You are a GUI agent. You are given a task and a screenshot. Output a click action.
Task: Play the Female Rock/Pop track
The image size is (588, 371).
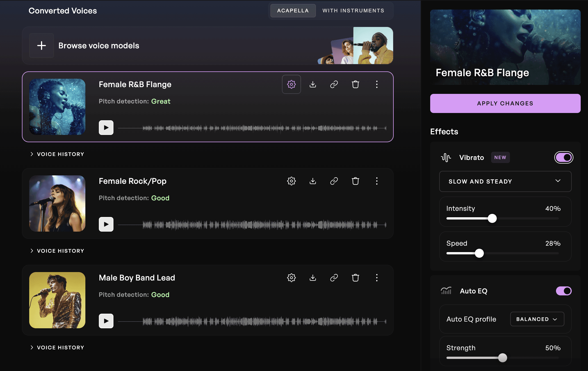106,224
